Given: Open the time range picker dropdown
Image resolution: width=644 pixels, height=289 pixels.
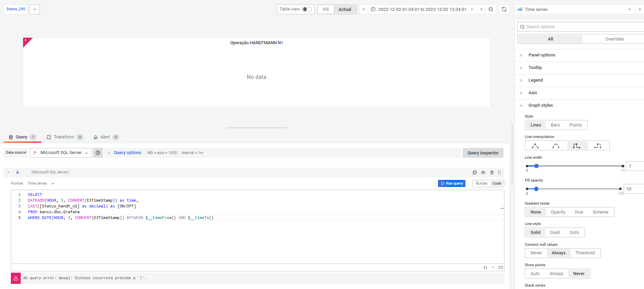Looking at the screenshot, I should [x=422, y=10].
